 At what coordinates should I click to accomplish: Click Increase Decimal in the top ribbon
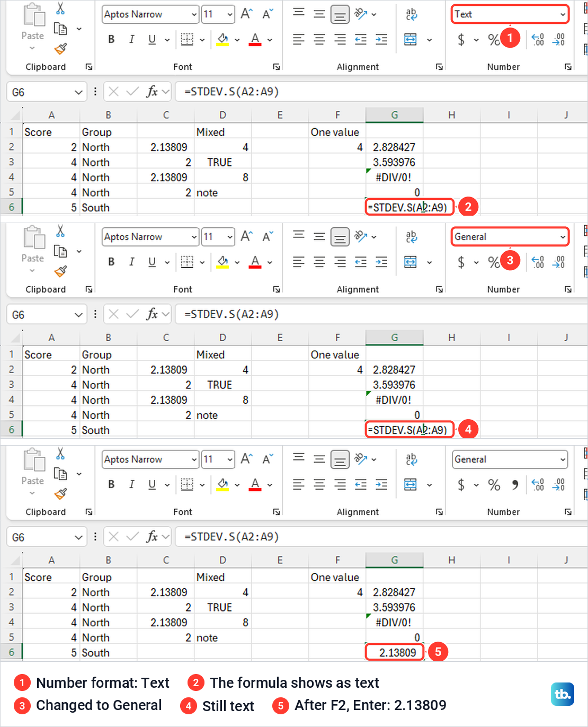[538, 39]
